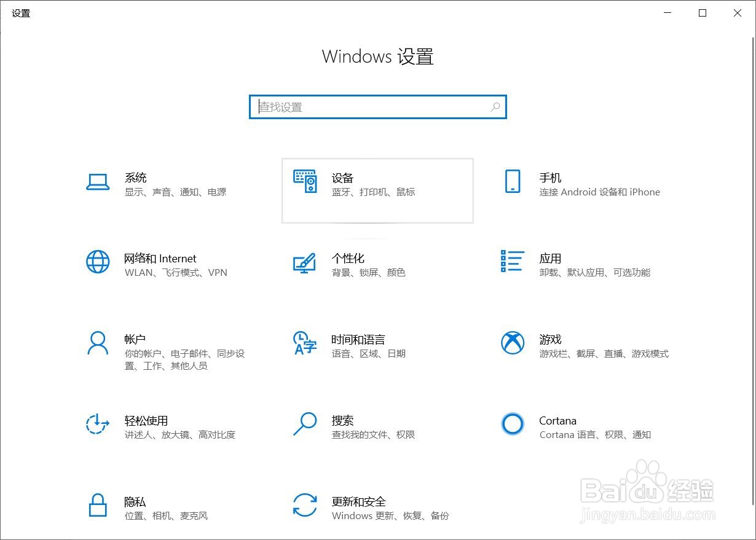Open the 系统 laptop icon
The width and height of the screenshot is (756, 540).
pos(98,182)
